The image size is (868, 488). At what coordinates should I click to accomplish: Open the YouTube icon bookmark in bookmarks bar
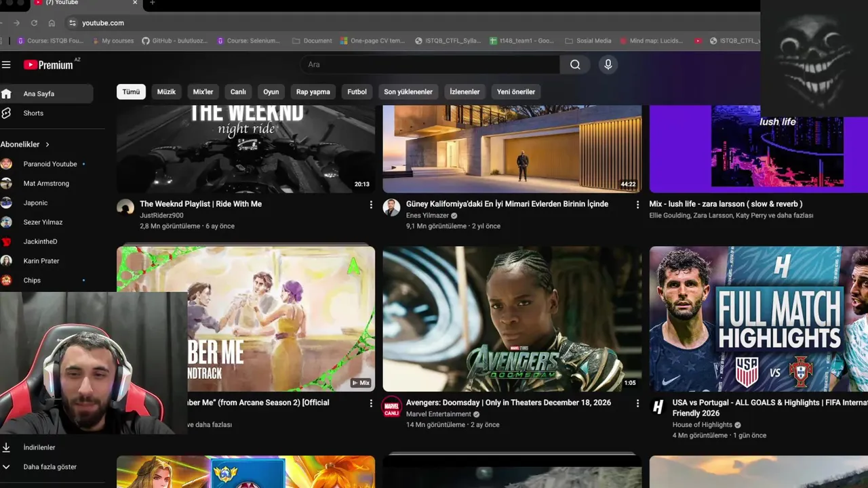tap(698, 41)
